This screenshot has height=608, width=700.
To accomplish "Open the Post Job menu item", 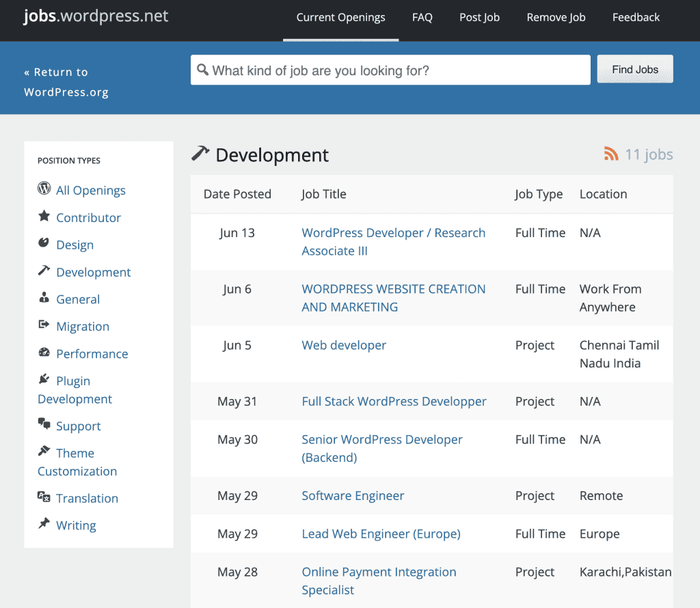I will point(479,17).
